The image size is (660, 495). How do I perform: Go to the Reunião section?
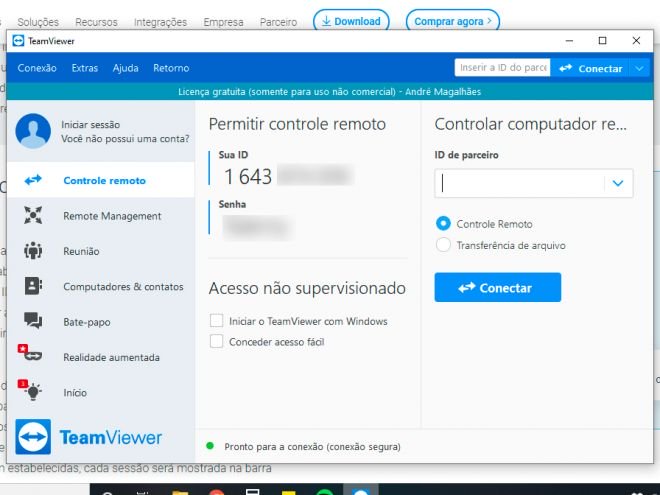click(101, 251)
